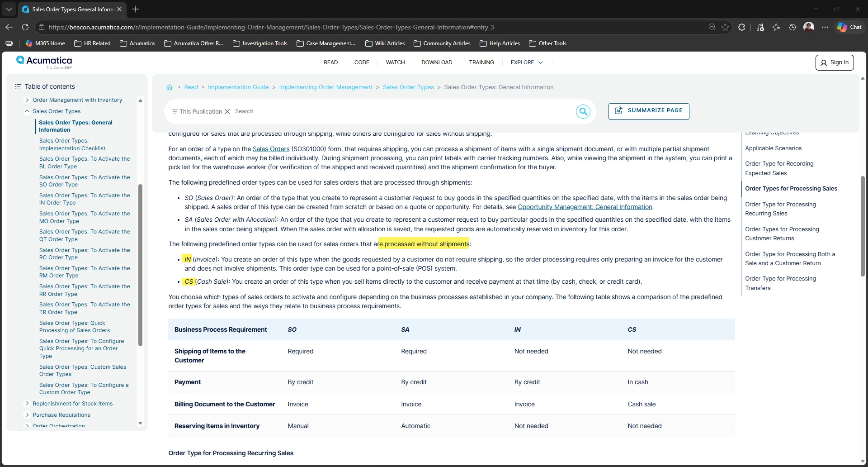
Task: Open Acumatica bookmark folder
Action: [x=137, y=43]
